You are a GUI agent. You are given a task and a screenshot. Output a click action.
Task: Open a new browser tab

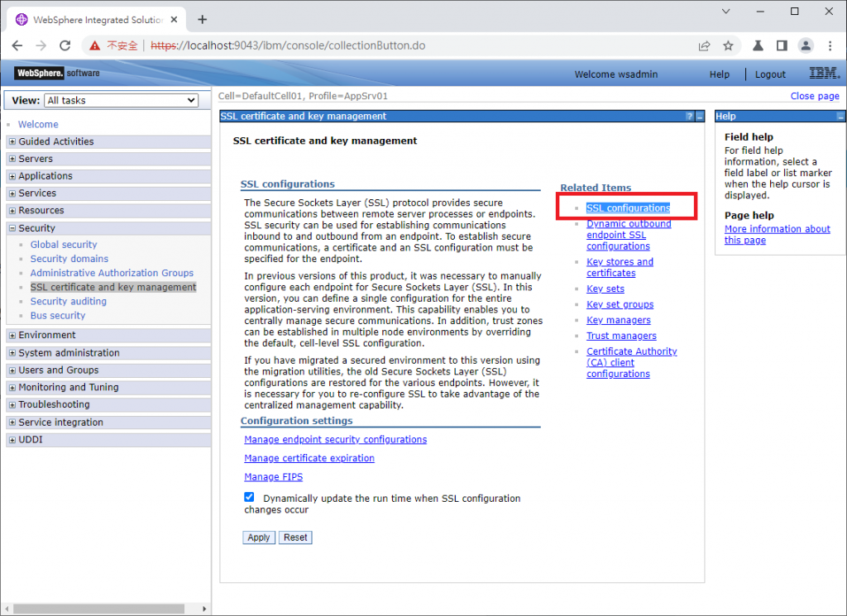tap(203, 20)
